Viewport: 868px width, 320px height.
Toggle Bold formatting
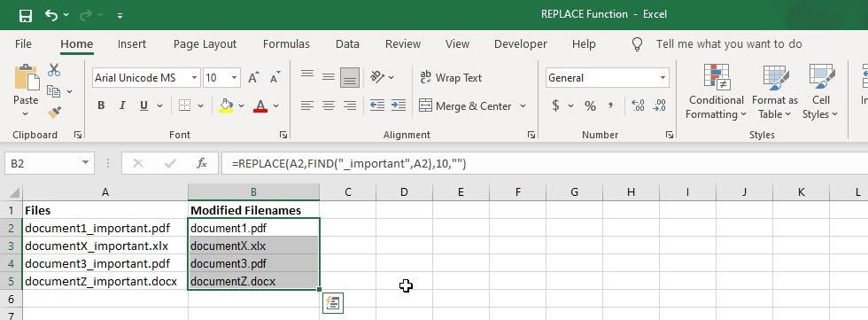(101, 105)
